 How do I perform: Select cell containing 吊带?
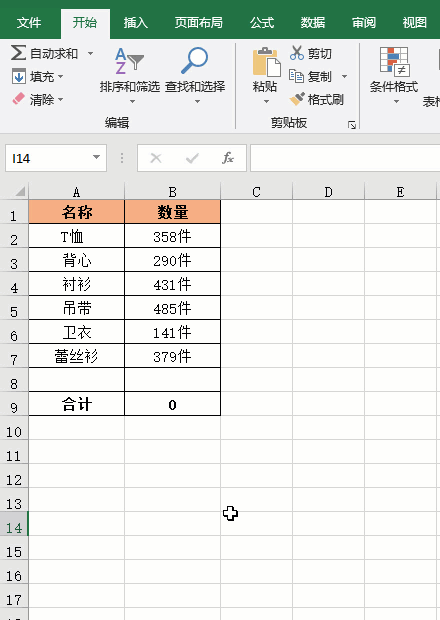click(x=76, y=308)
